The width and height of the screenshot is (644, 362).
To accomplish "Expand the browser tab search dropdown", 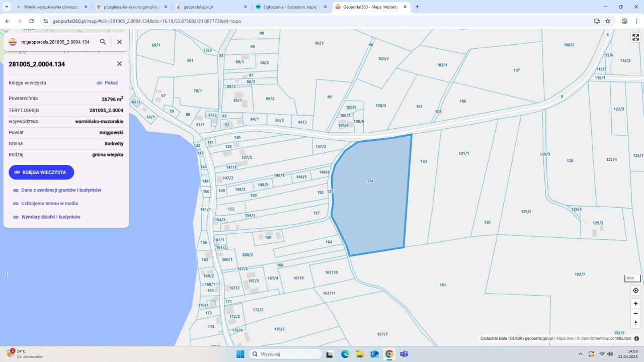I will (x=7, y=7).
